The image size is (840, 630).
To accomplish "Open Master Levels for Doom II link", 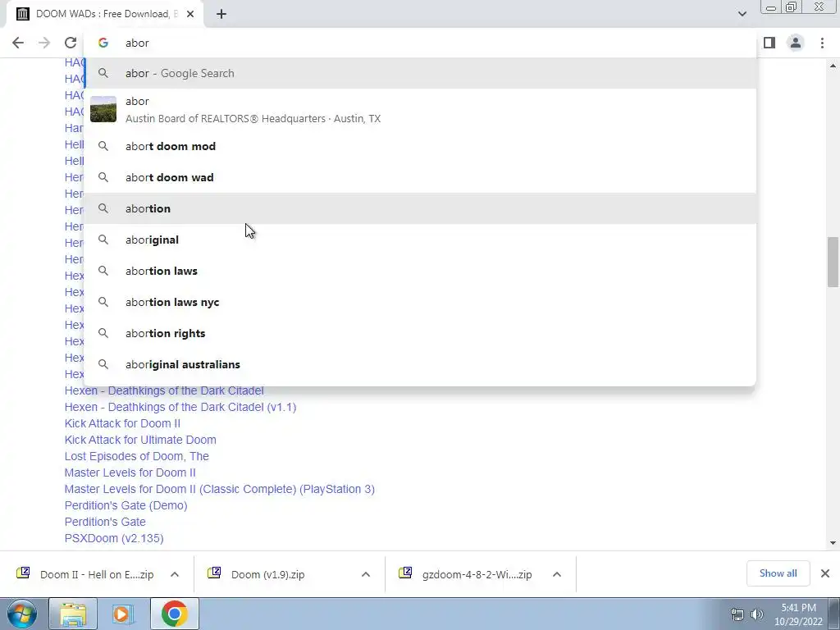I will point(130,472).
